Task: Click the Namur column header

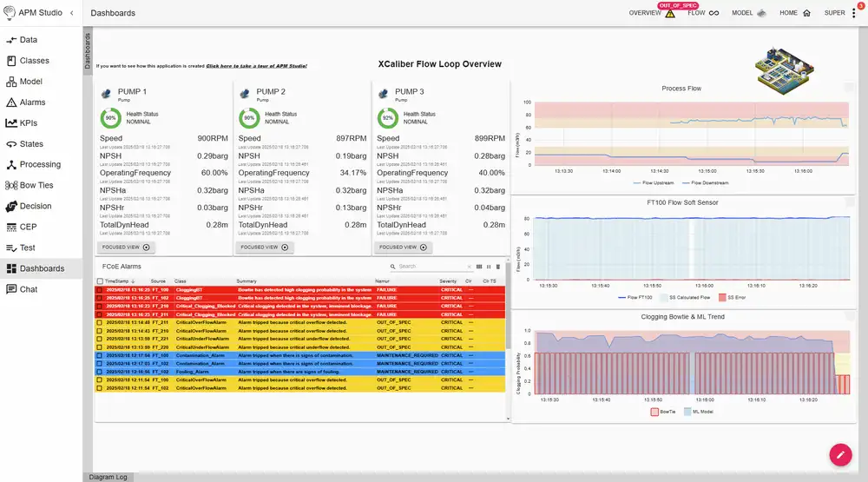Action: [382, 281]
